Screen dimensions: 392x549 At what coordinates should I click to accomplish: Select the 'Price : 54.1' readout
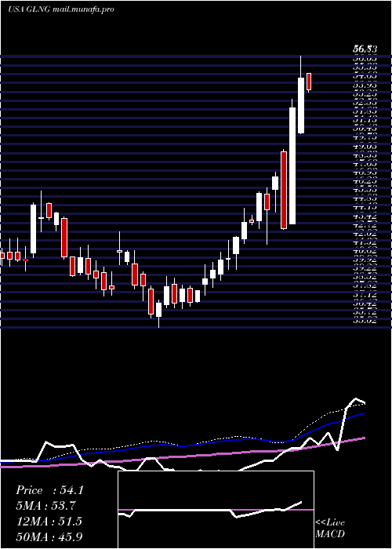49,490
